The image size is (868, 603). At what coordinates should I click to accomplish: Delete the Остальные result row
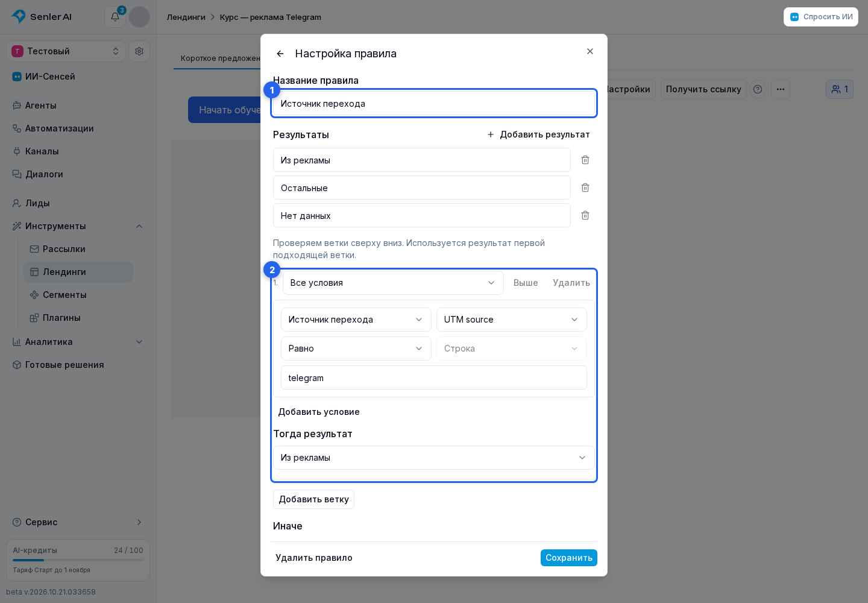(585, 188)
